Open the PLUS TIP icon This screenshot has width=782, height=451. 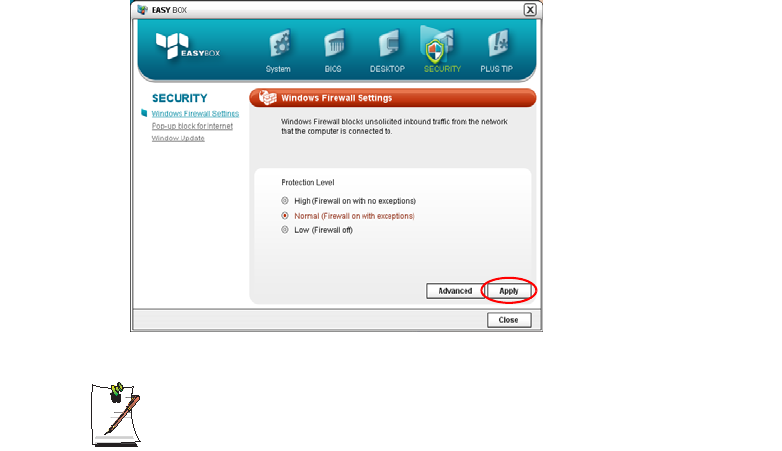click(x=498, y=44)
